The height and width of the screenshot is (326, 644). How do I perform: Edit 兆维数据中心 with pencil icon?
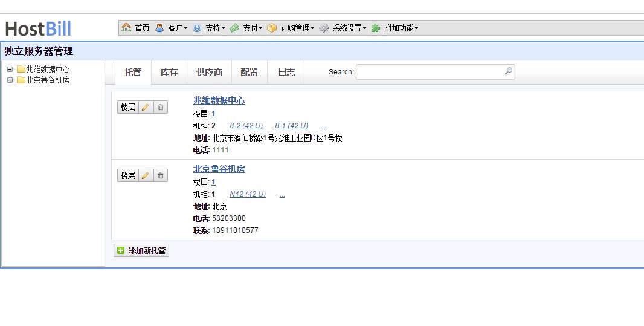tap(146, 107)
